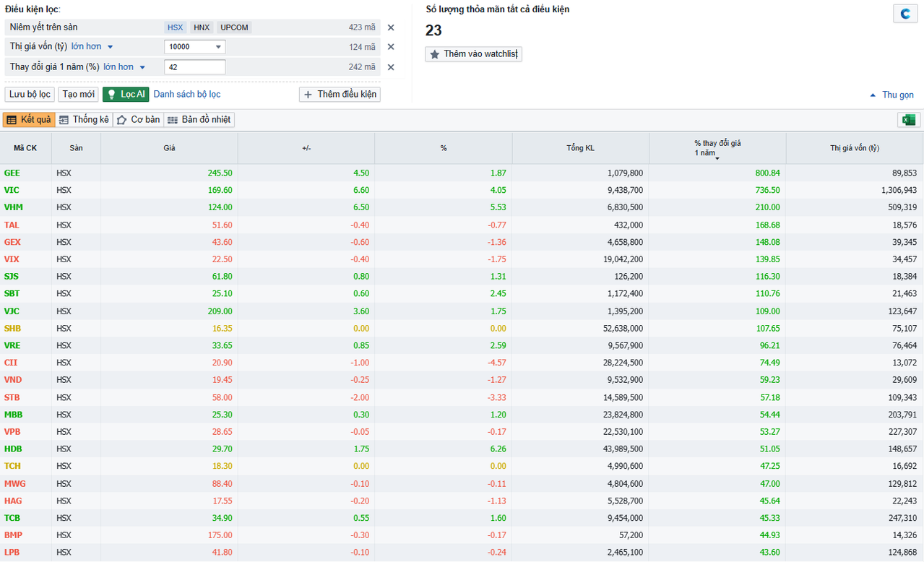Switch to the Cơ bản tab
Viewport: 924px width, 562px height.
(x=138, y=120)
